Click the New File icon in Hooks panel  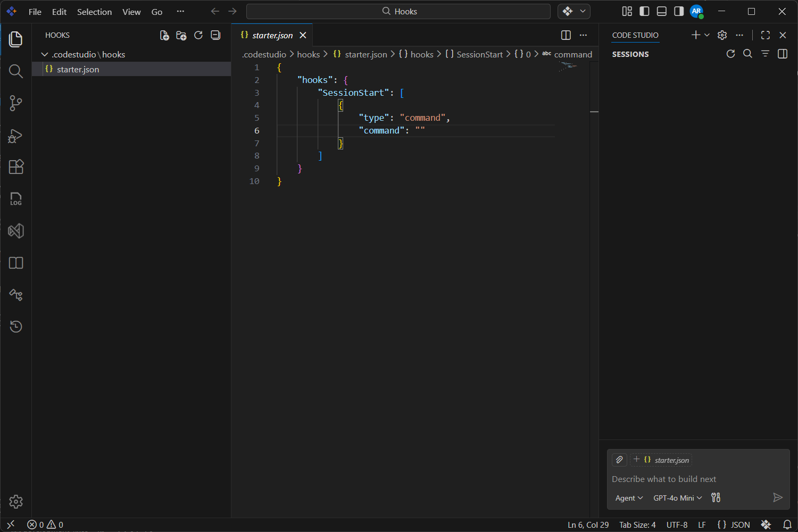(164, 35)
